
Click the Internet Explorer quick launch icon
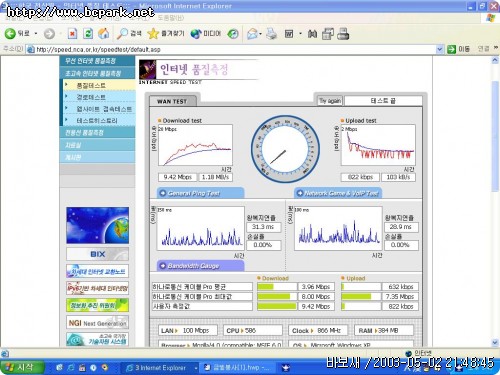pos(71,368)
